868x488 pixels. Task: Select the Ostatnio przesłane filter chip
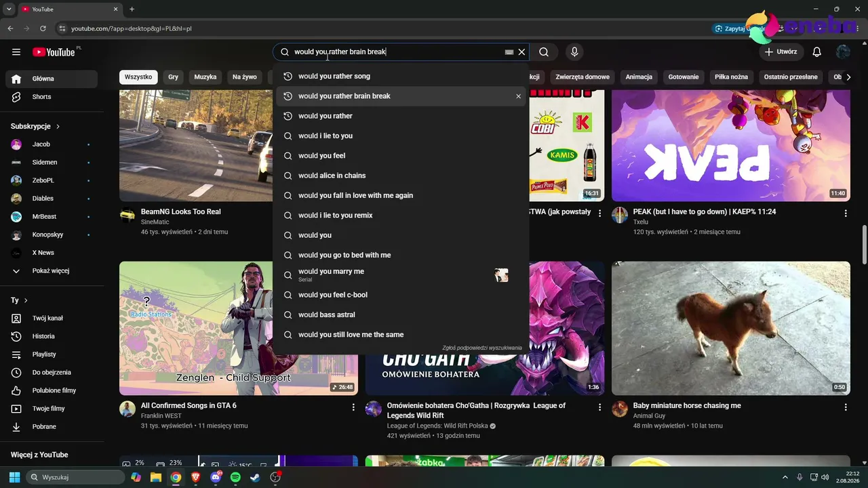791,77
